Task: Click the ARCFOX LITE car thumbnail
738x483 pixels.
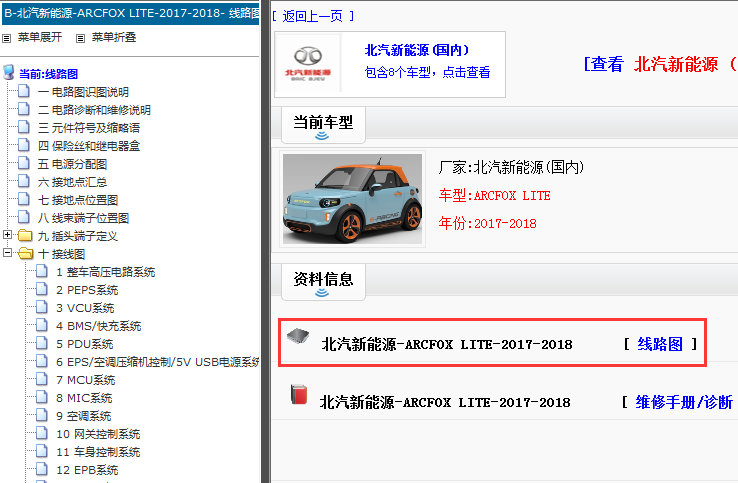Action: coord(353,199)
